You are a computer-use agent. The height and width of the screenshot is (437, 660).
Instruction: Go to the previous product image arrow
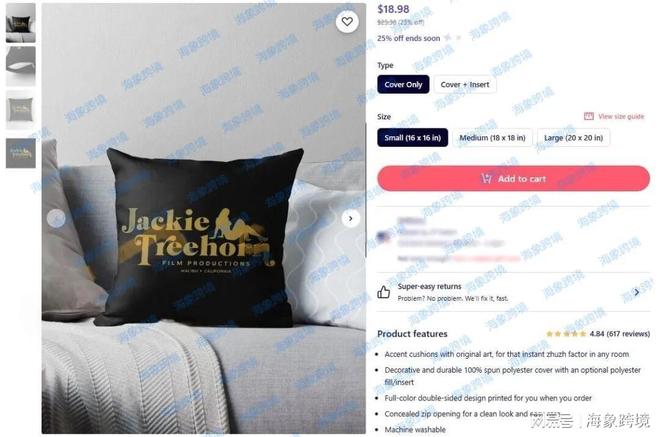56,218
